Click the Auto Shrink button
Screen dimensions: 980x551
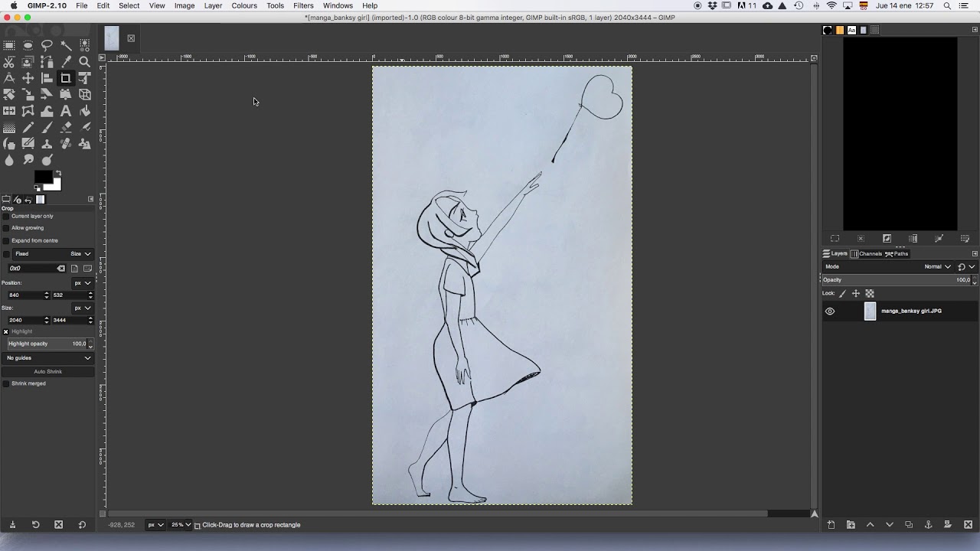47,372
